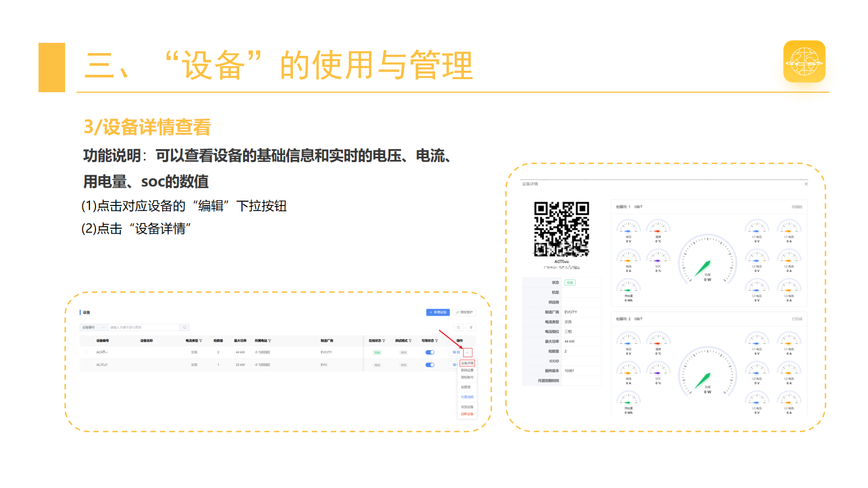
Task: Expand the 编辑 dropdown arrow in first row
Action: click(468, 352)
